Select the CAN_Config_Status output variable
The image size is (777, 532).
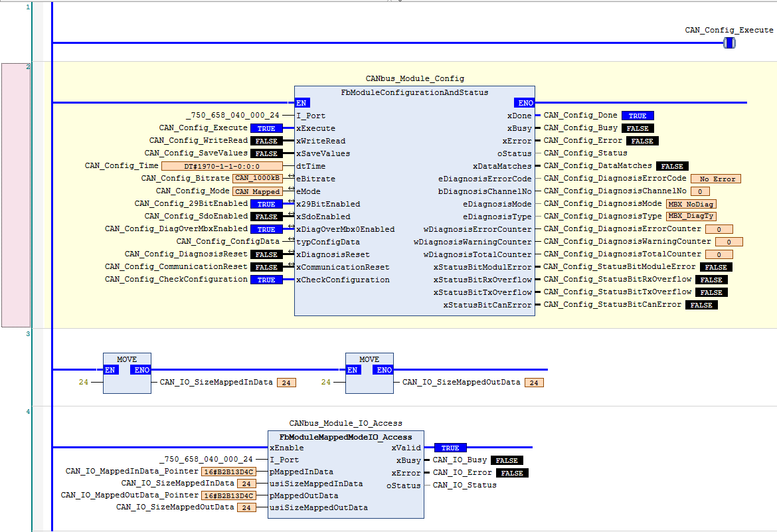coord(585,153)
